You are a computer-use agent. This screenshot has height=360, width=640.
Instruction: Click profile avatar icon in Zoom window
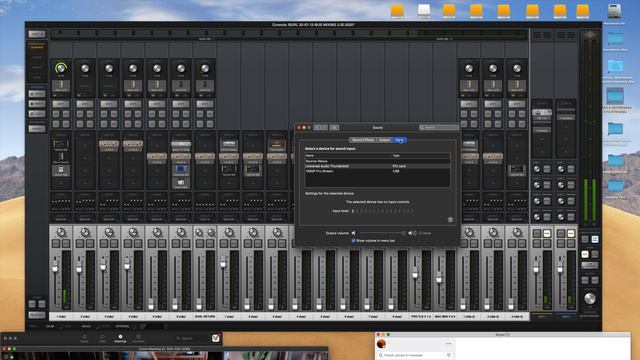[216, 338]
